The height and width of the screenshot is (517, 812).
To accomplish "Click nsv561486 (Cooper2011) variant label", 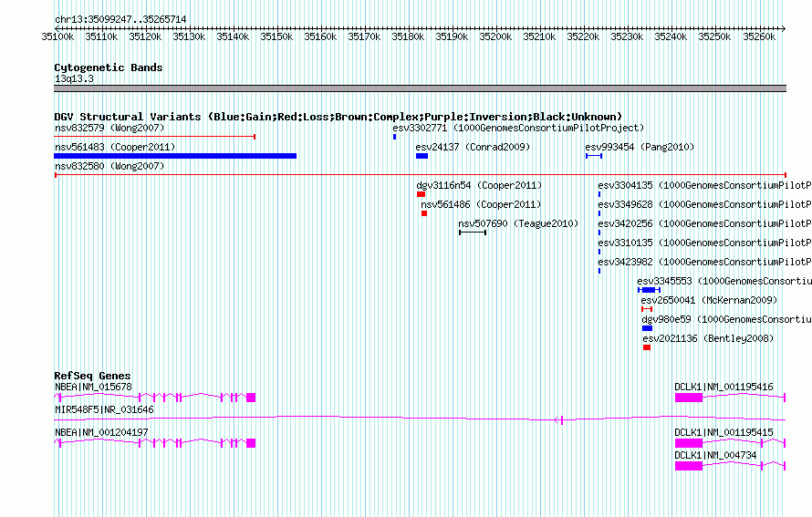I will pyautogui.click(x=481, y=204).
